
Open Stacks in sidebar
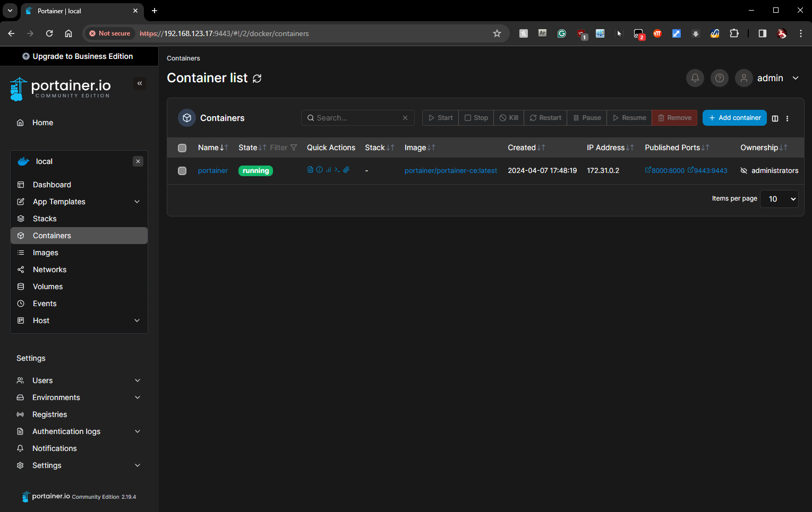point(45,219)
